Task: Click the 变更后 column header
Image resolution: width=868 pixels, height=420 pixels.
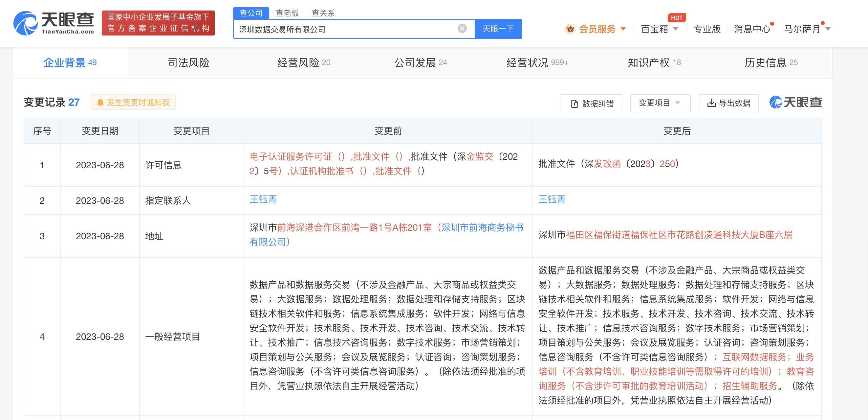Action: pyautogui.click(x=677, y=131)
